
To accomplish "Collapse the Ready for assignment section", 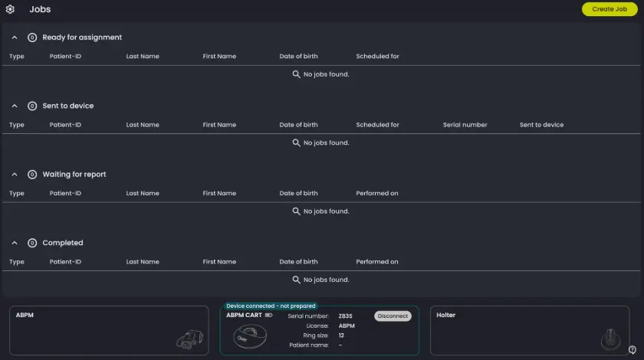I will [x=15, y=38].
